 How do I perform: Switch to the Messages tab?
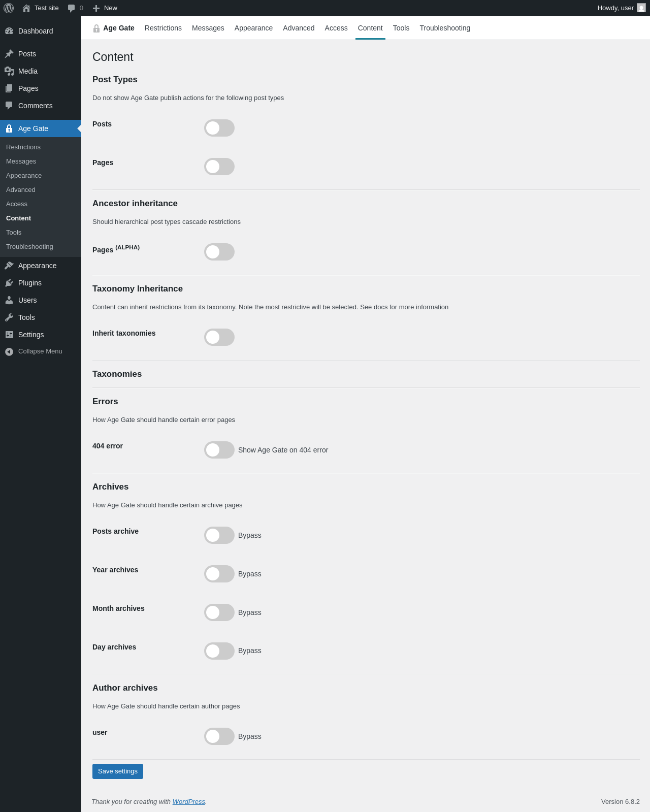click(x=208, y=28)
